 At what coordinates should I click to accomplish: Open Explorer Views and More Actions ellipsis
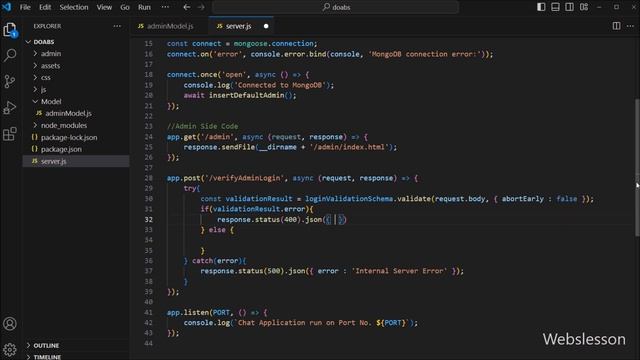tap(117, 26)
